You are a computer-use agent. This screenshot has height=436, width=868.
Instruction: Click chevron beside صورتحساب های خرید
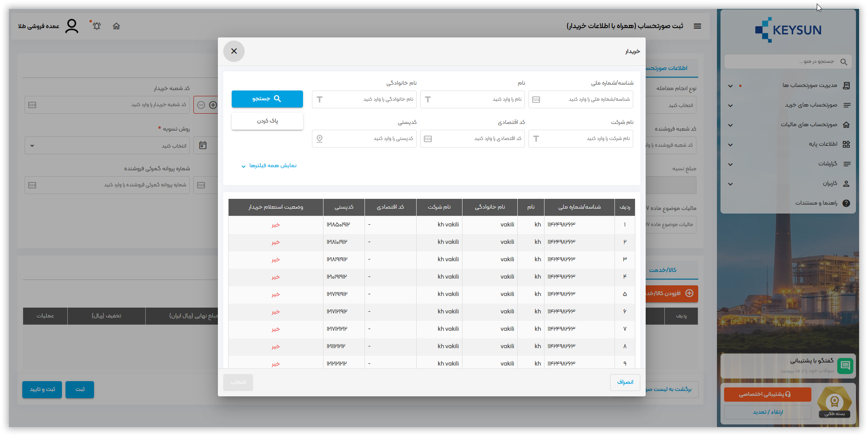(x=730, y=106)
